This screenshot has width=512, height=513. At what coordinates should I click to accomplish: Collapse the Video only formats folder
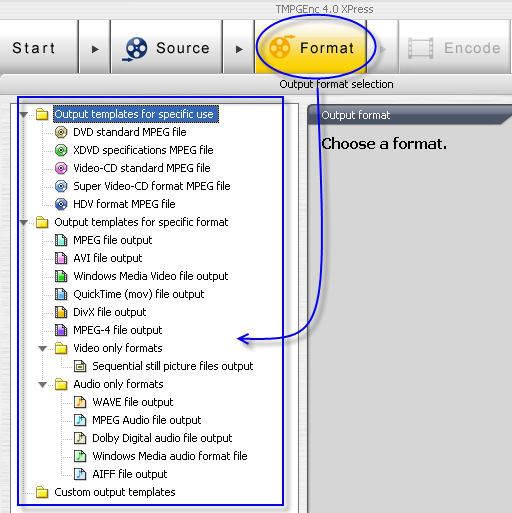[x=42, y=349]
